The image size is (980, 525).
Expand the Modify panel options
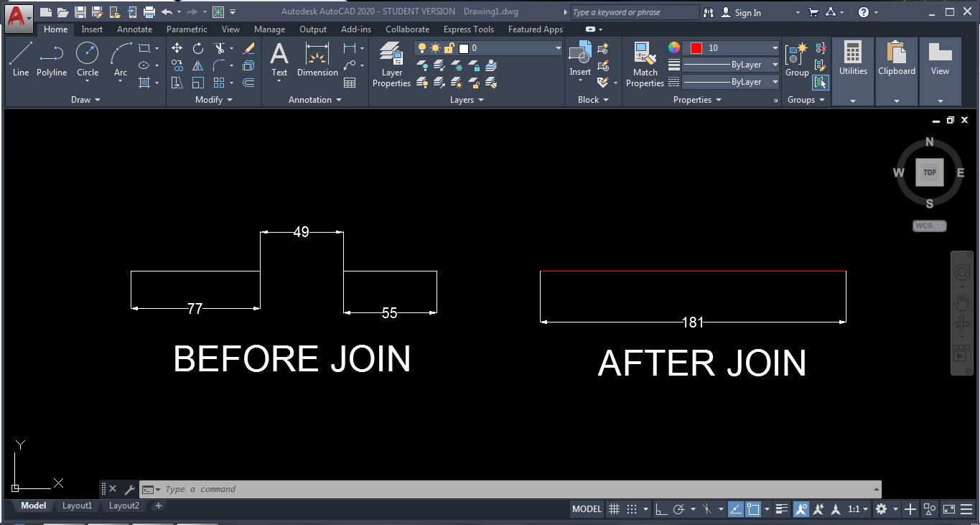[x=230, y=99]
